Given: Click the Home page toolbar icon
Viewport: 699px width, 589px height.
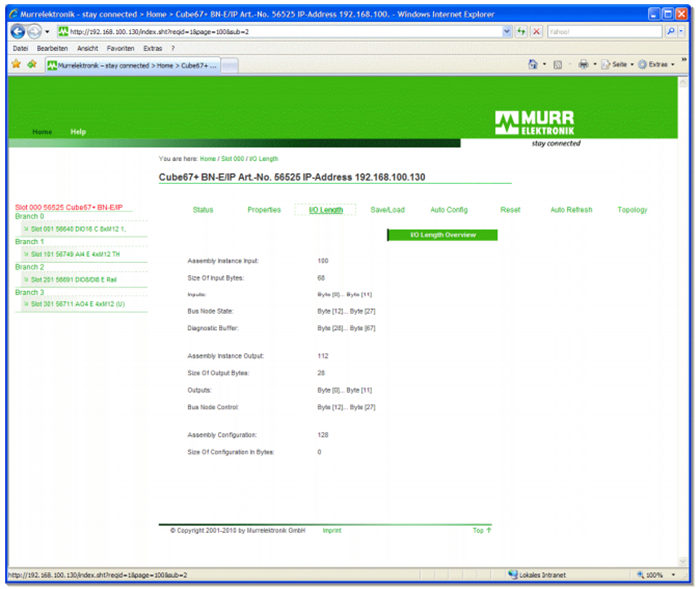Looking at the screenshot, I should tap(533, 65).
